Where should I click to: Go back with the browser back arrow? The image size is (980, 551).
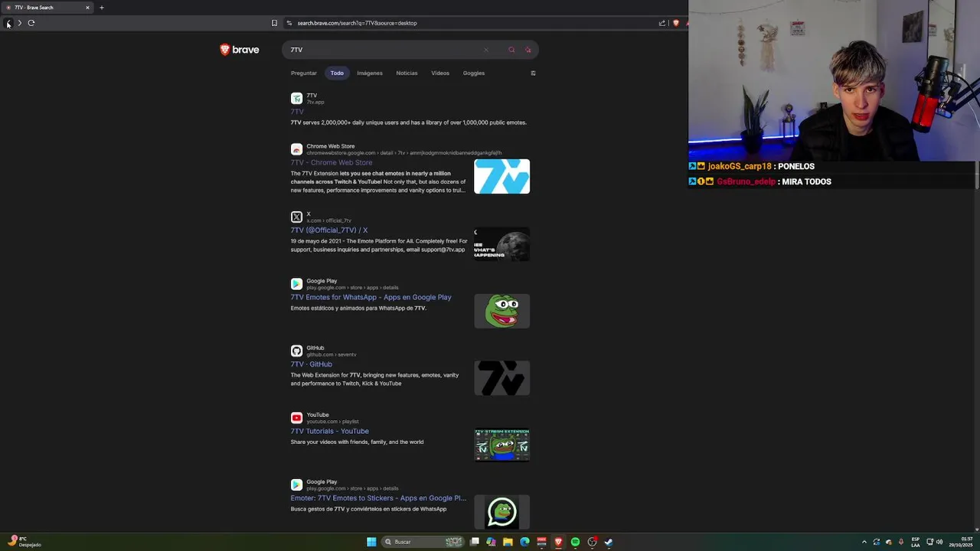tap(8, 23)
